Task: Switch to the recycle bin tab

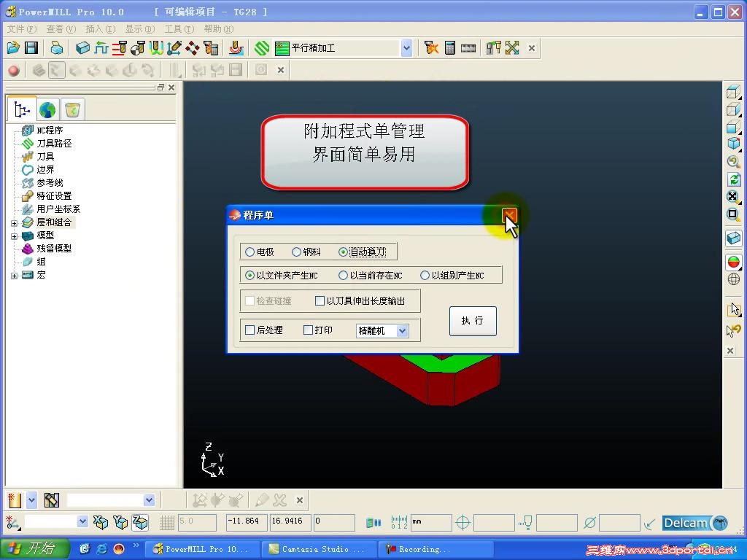Action: (x=72, y=110)
